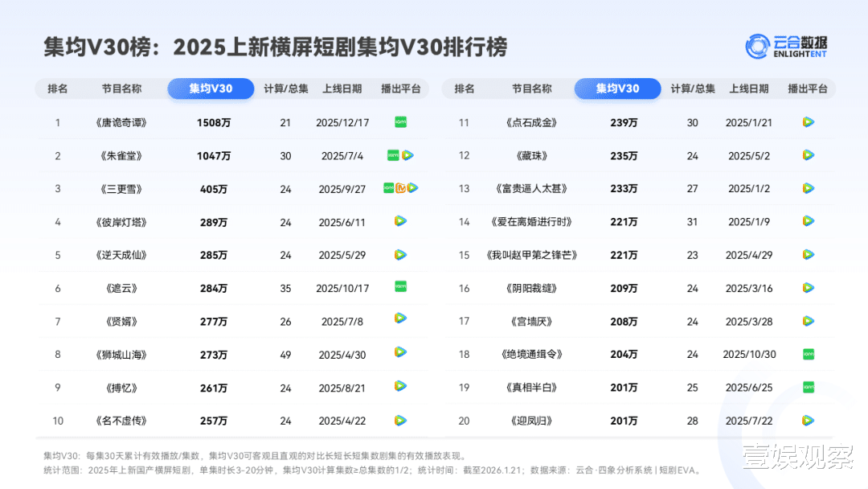
Task: Click the Tencent Video icon for 《爱在离婚进行时》
Action: tap(809, 221)
